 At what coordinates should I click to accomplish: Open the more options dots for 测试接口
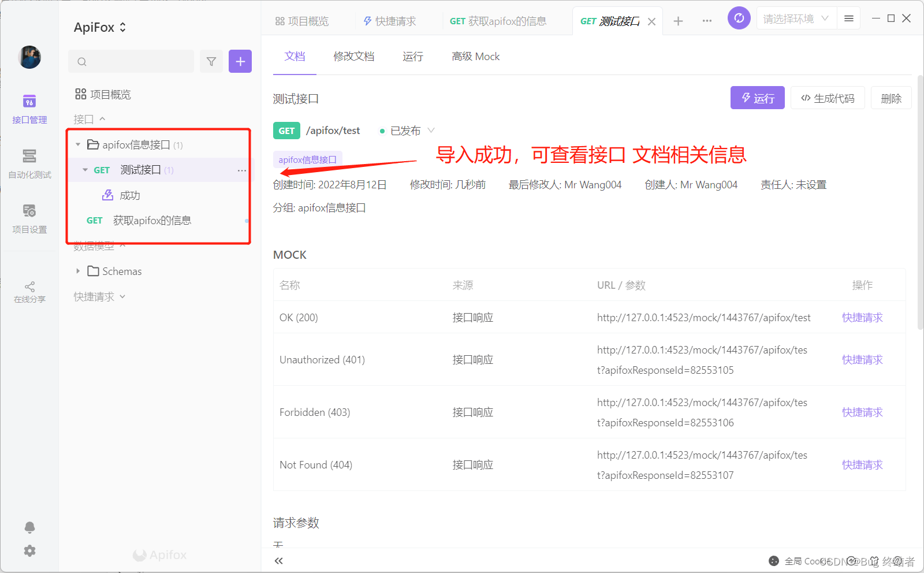[241, 170]
